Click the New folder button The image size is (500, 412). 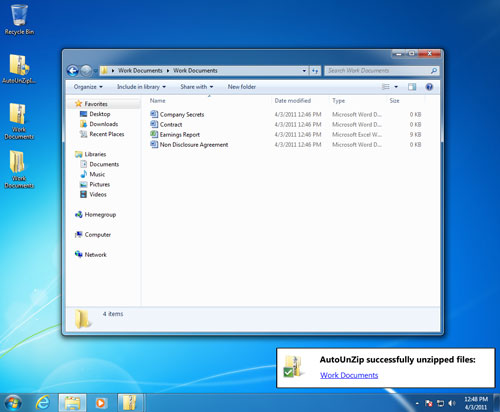click(x=242, y=87)
